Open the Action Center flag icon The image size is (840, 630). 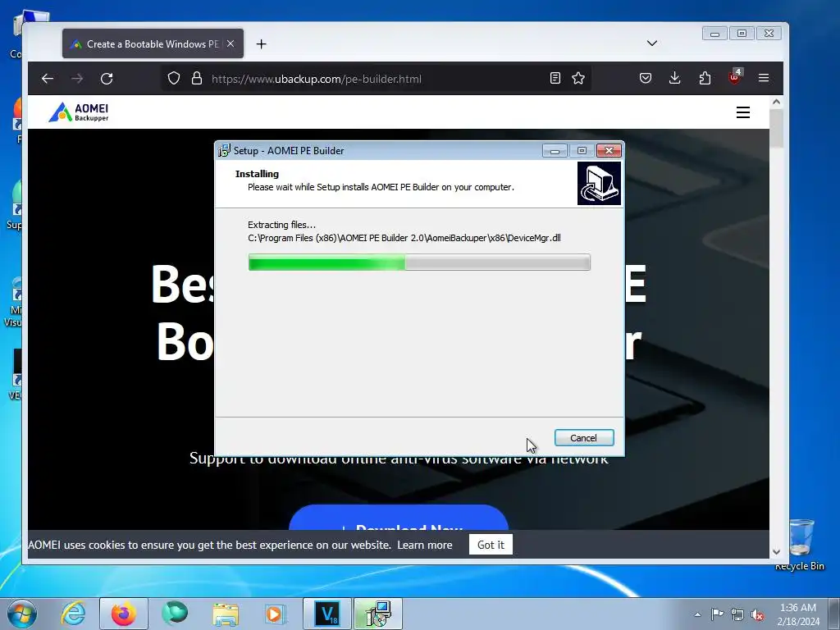[717, 614]
